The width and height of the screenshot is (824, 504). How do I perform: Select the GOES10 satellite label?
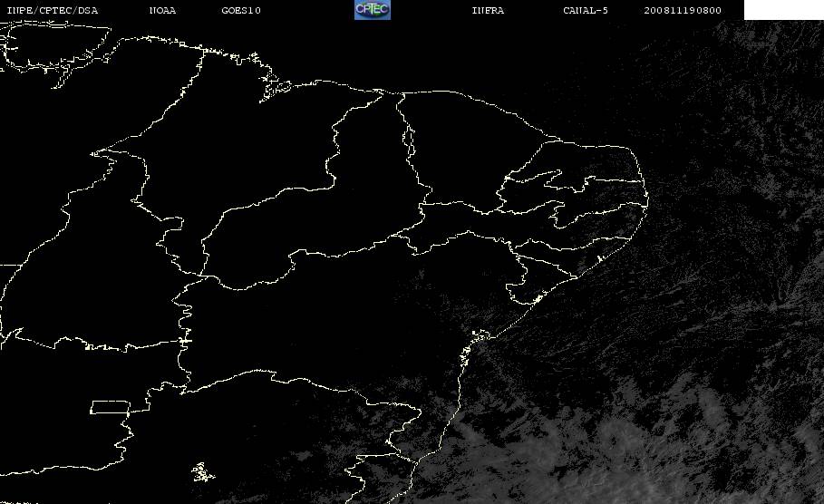(x=241, y=10)
